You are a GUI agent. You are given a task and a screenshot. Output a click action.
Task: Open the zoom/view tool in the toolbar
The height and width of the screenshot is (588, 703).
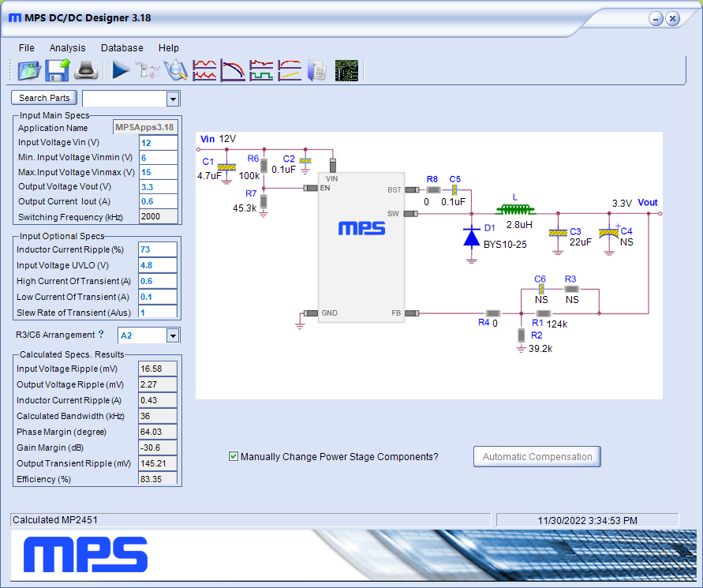point(176,71)
